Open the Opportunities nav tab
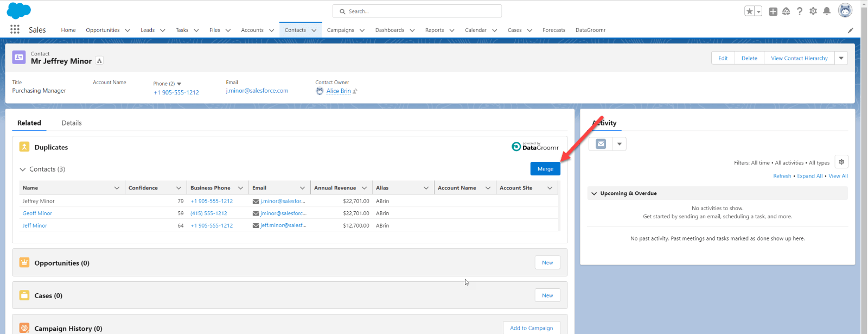 (x=103, y=30)
